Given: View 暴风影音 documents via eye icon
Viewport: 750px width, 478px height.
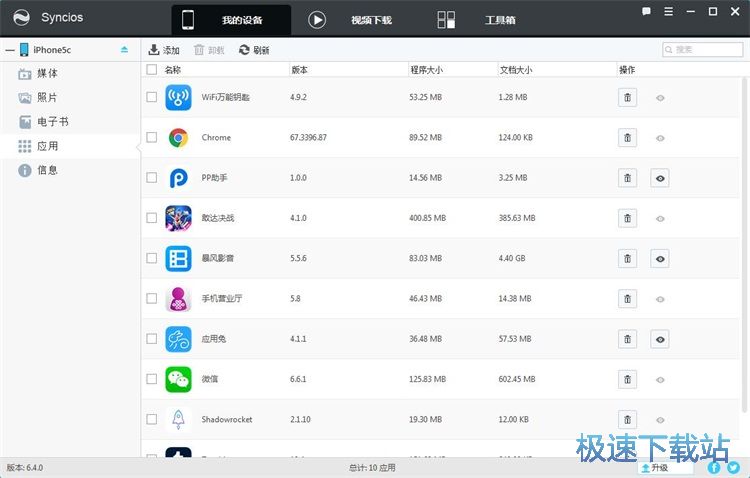Looking at the screenshot, I should (660, 258).
